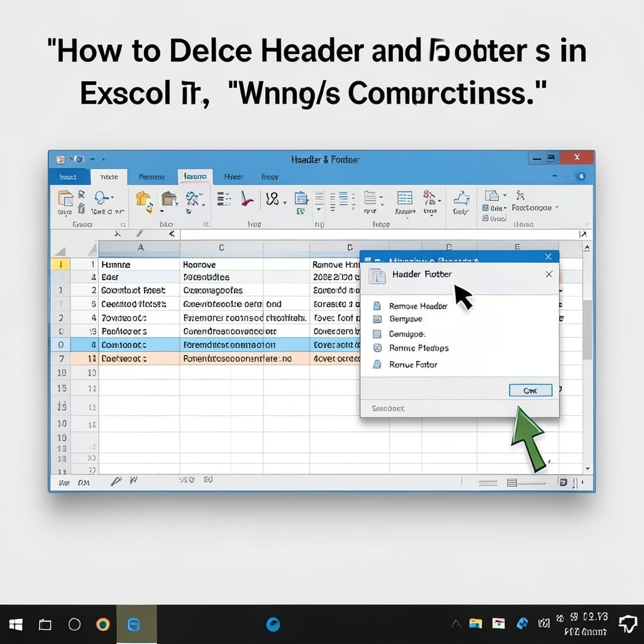This screenshot has height=644, width=644.
Task: Click the Cortana circle on taskbar
Action: coord(74,625)
